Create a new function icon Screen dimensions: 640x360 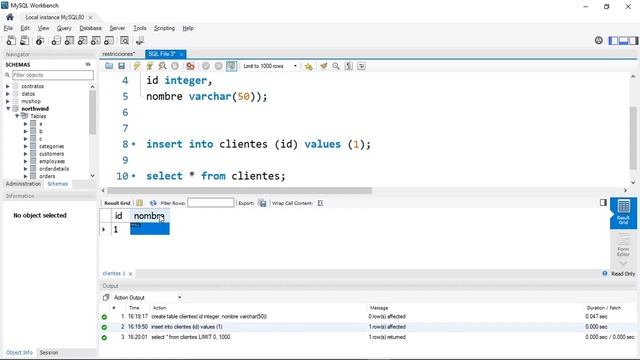[x=109, y=40]
